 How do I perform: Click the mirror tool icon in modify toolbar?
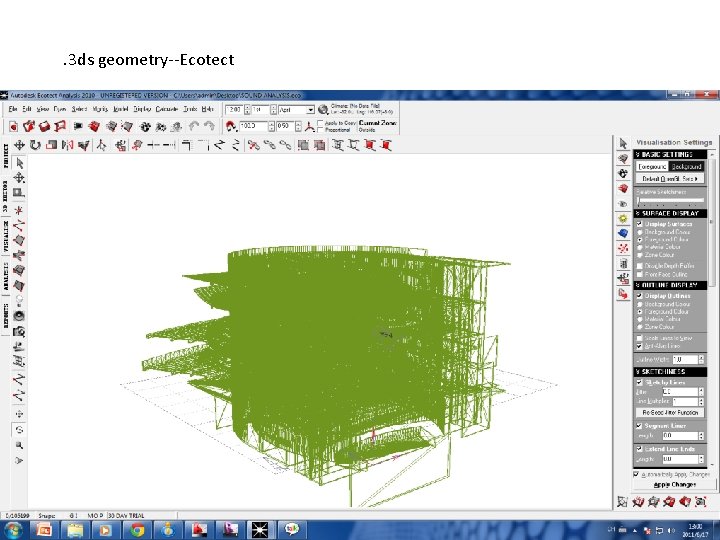(68, 146)
